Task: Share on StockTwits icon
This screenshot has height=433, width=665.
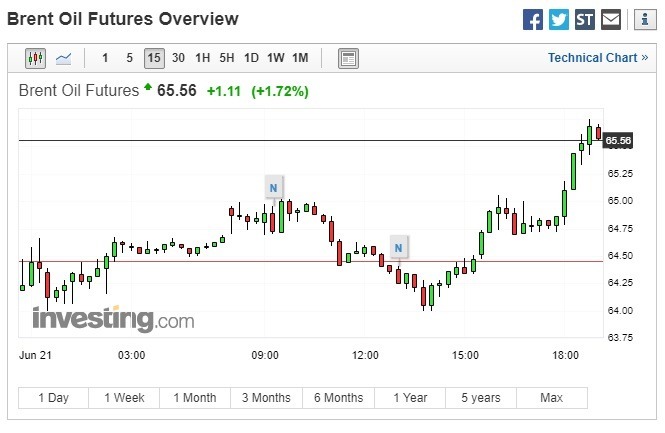Action: [585, 20]
